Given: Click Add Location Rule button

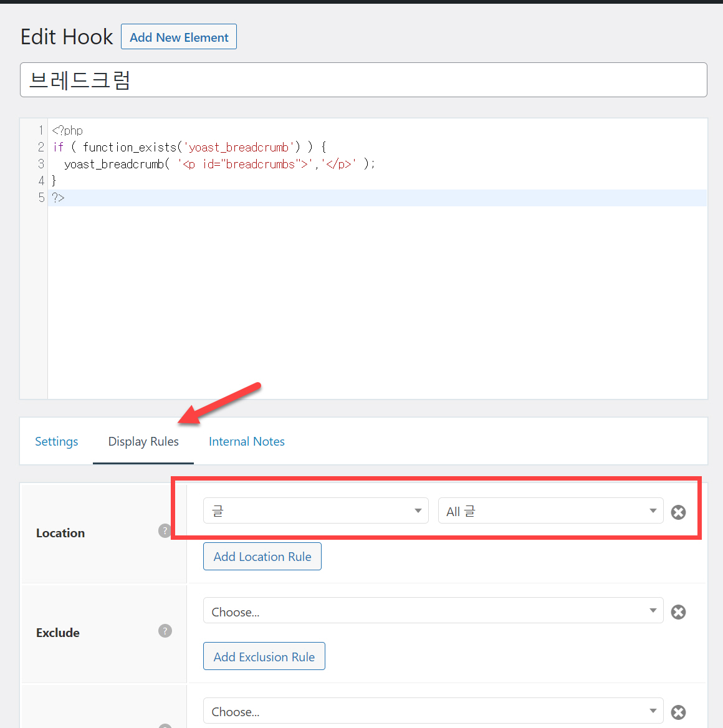Looking at the screenshot, I should (x=262, y=556).
